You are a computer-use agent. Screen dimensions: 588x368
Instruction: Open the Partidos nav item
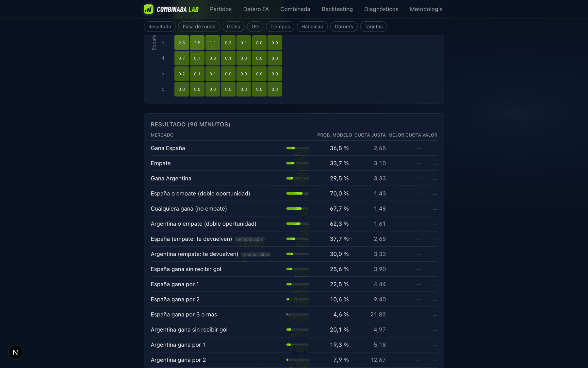point(221,9)
